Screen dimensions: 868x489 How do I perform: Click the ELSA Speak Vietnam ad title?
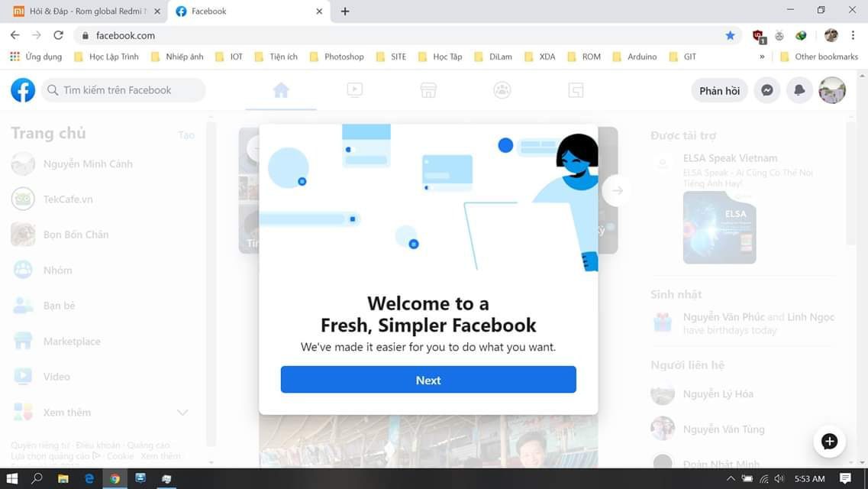pyautogui.click(x=730, y=158)
